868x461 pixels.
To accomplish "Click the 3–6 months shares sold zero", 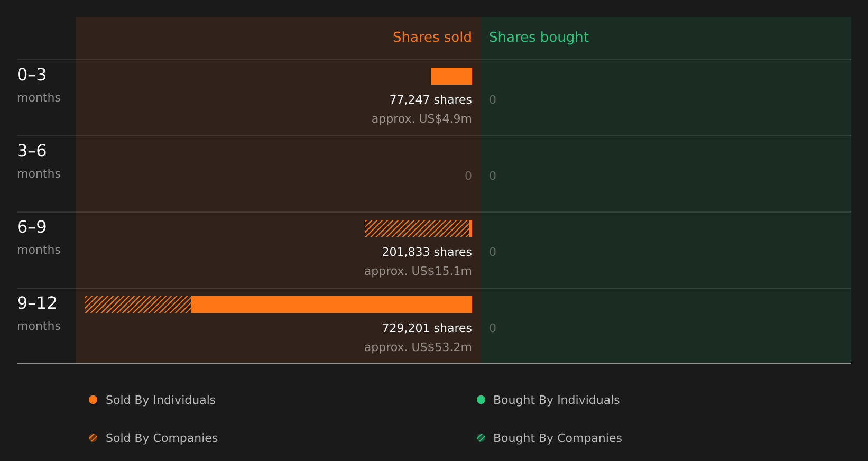I will point(468,176).
